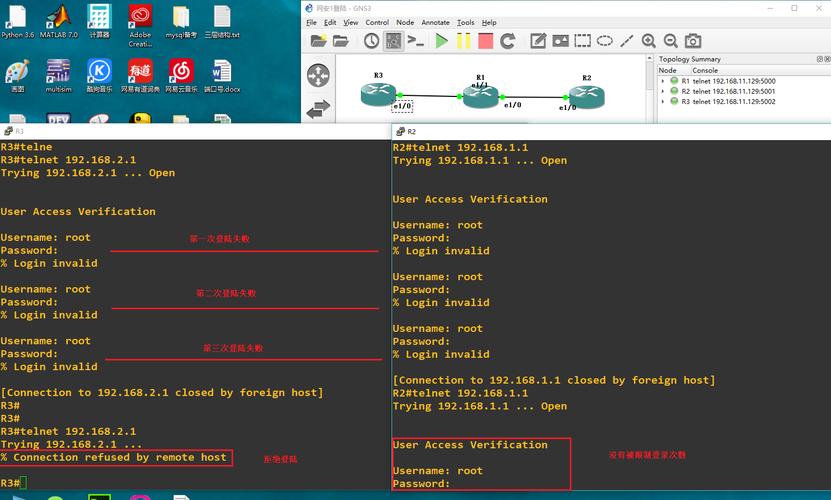Click the R3 console window title
Screen dimensions: 831x500
click(20, 131)
